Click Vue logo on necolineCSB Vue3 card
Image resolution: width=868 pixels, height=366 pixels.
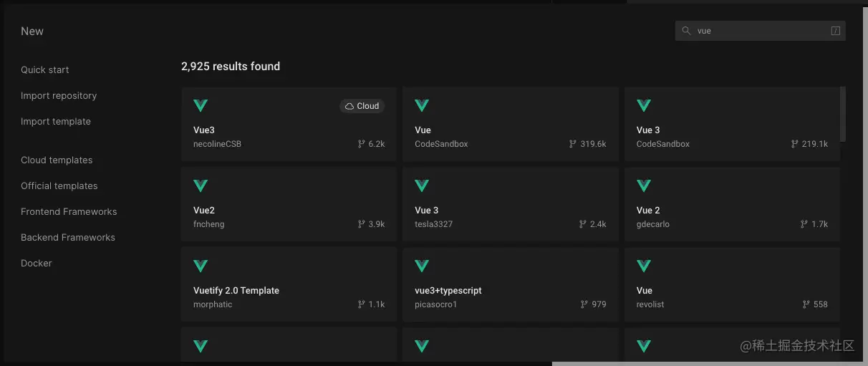click(201, 106)
